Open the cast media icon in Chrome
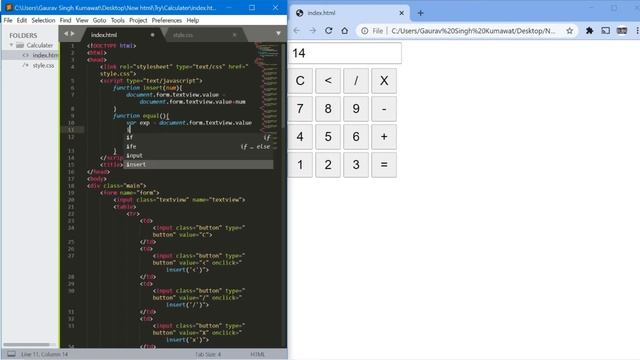This screenshot has height=360, width=640. [x=606, y=31]
